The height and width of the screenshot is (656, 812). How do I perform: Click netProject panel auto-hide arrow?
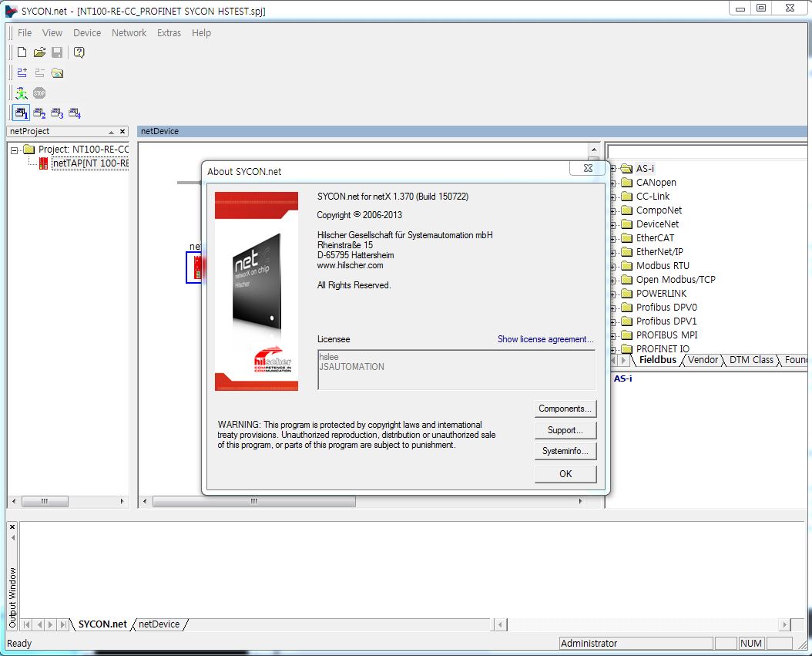tap(111, 132)
